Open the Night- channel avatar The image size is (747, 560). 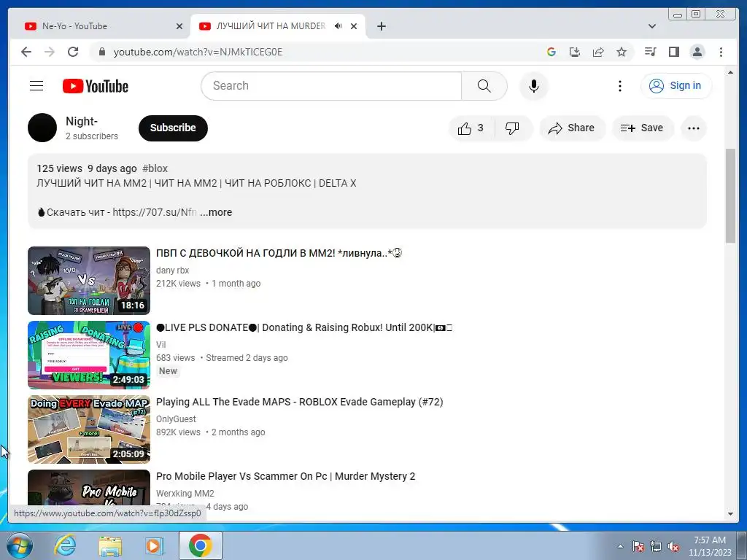42,128
